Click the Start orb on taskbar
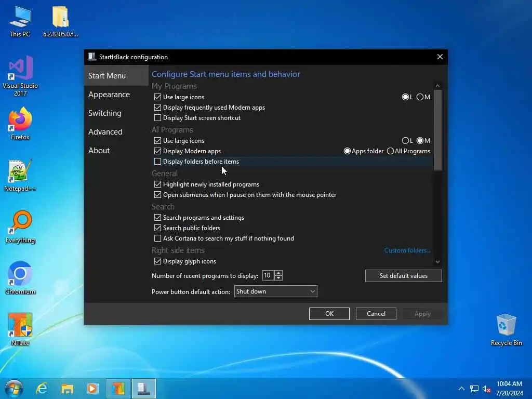This screenshot has height=399, width=532. (14, 389)
